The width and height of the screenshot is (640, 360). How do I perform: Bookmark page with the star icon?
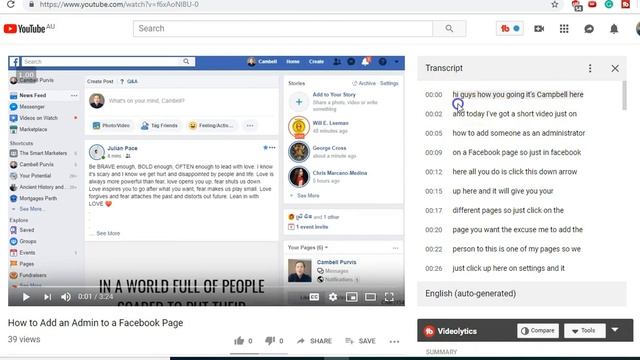[x=554, y=4]
